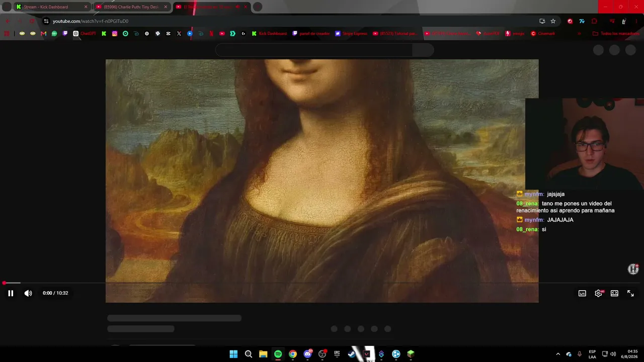
Task: Click the H channel watermark on video
Action: (x=633, y=269)
